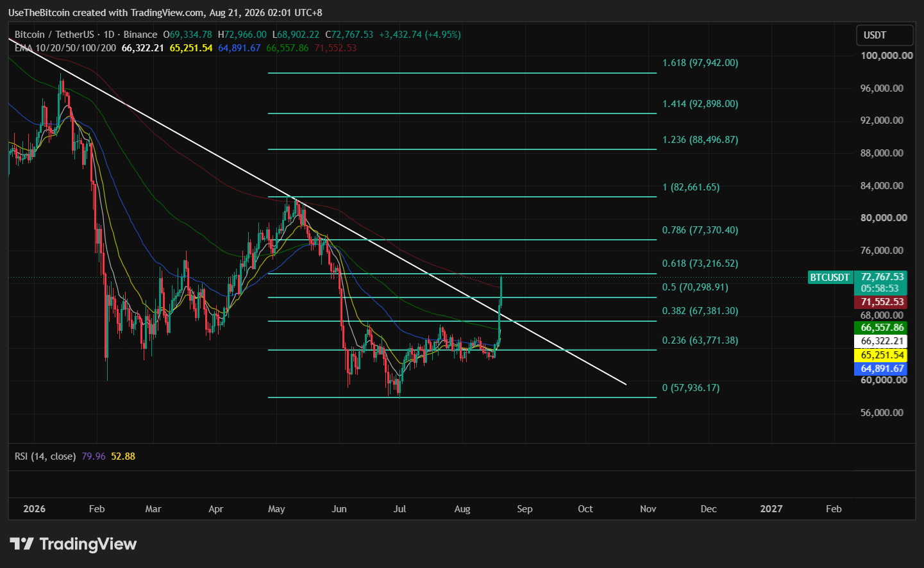Screen dimensions: 924x568
Task: Click the yellow RSI value 52.88
Action: [x=123, y=456]
